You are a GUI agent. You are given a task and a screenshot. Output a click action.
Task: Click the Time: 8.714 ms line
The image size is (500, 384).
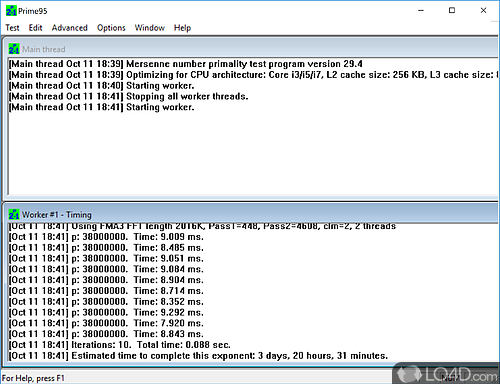point(106,291)
